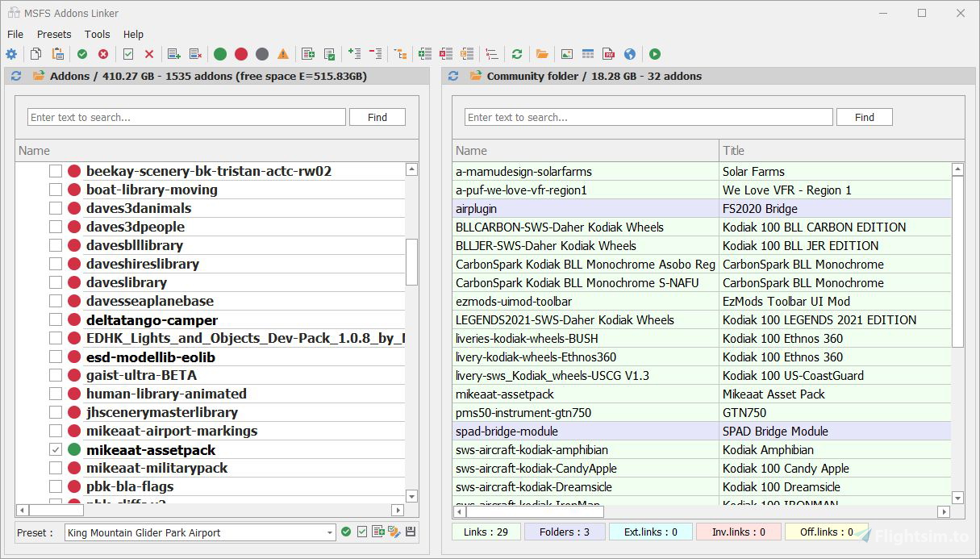The width and height of the screenshot is (980, 559).
Task: Select the pms50-instrument-gtn750 row
Action: tap(702, 412)
